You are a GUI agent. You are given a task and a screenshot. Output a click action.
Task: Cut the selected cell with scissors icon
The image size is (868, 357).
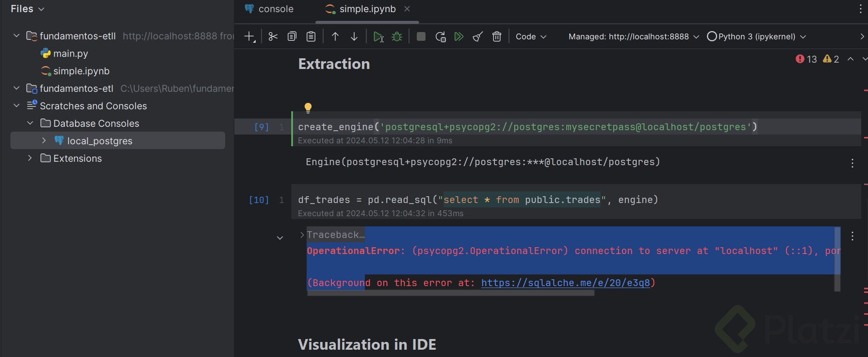[273, 37]
